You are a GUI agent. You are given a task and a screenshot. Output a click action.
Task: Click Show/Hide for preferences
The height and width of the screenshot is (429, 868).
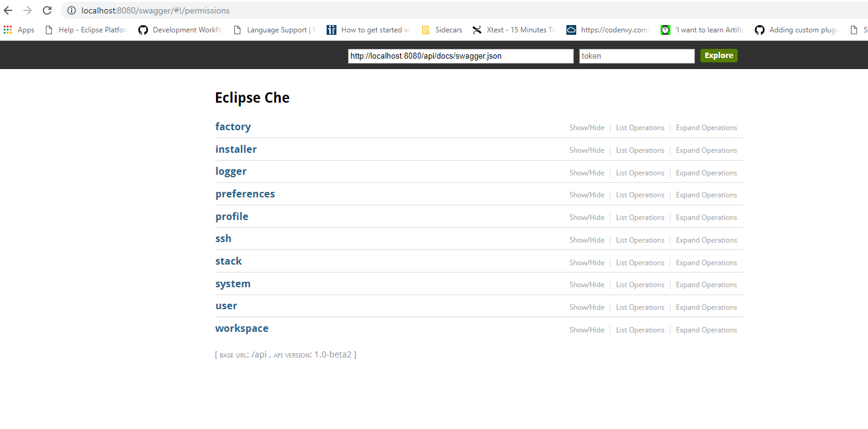[587, 195]
